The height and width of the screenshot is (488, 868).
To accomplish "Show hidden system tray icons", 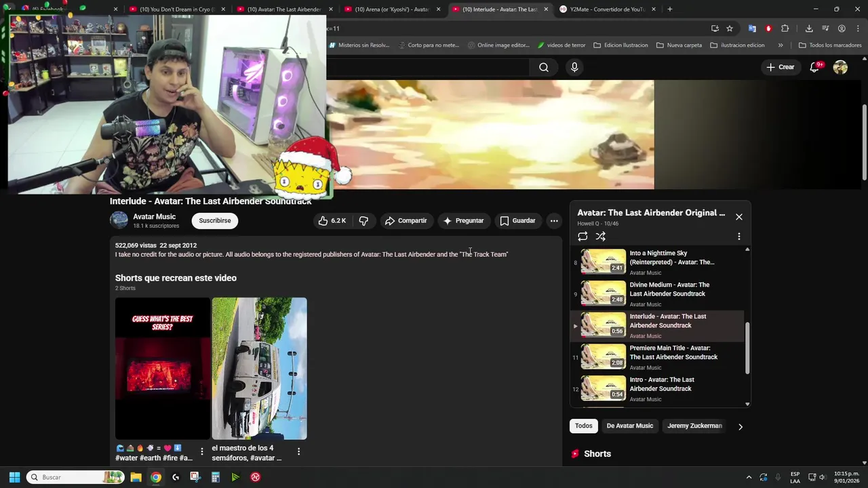I will 749,477.
